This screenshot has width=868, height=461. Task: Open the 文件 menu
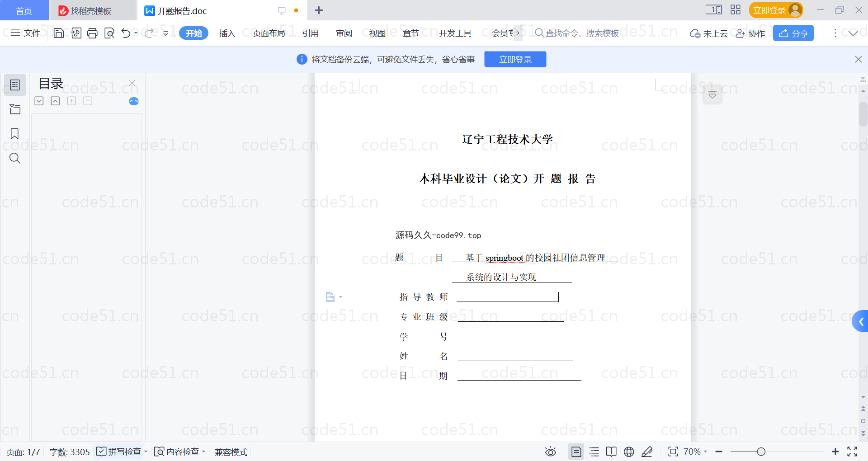[x=26, y=33]
